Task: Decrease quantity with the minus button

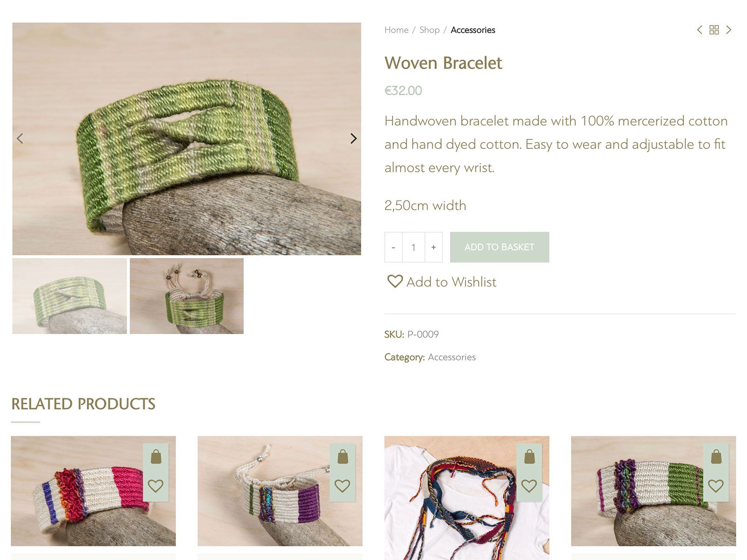Action: 394,247
